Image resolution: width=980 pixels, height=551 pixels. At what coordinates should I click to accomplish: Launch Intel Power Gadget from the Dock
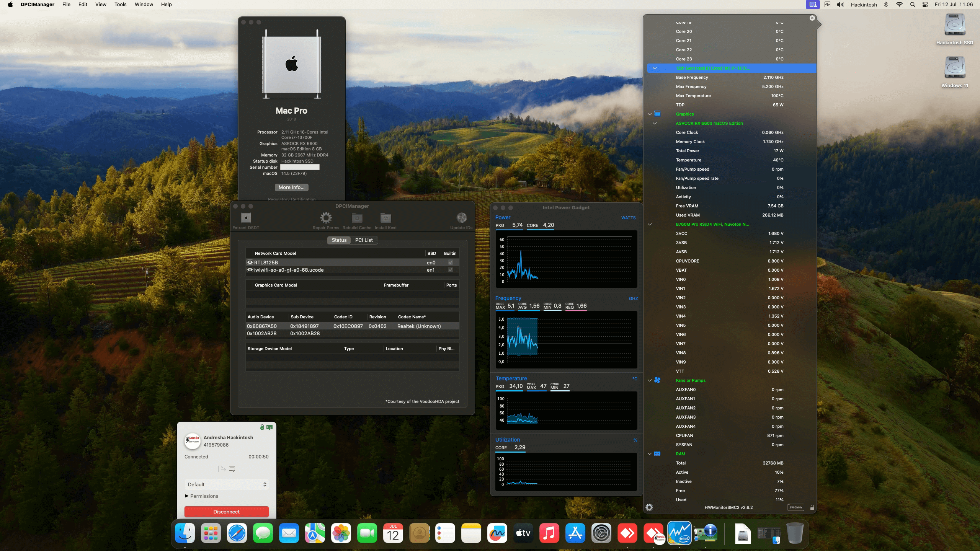click(x=680, y=533)
